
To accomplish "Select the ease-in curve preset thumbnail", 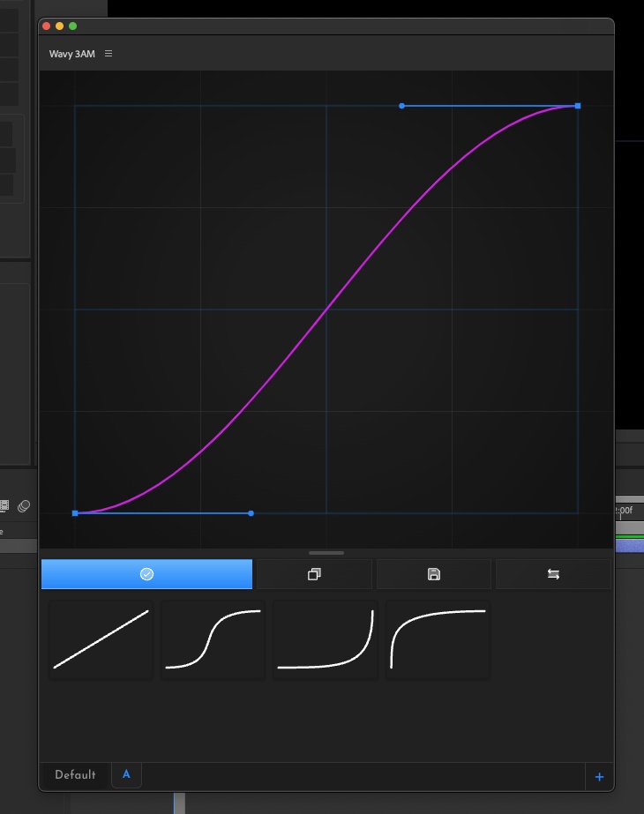I will (x=326, y=639).
